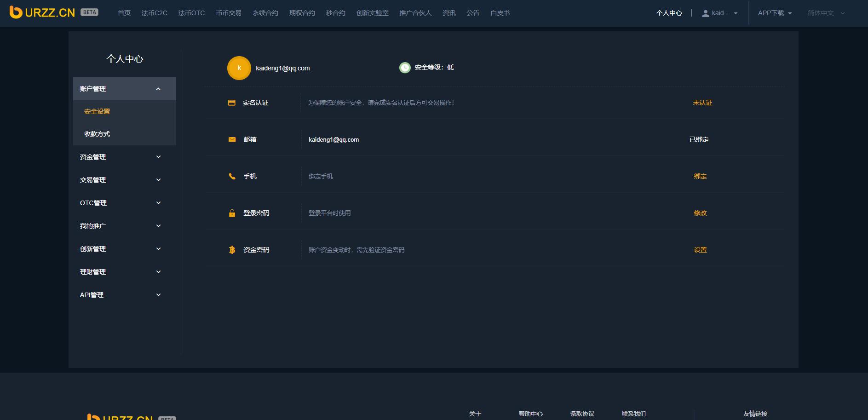868x420 pixels.
Task: Open the 简体中文 language dropdown
Action: point(826,13)
